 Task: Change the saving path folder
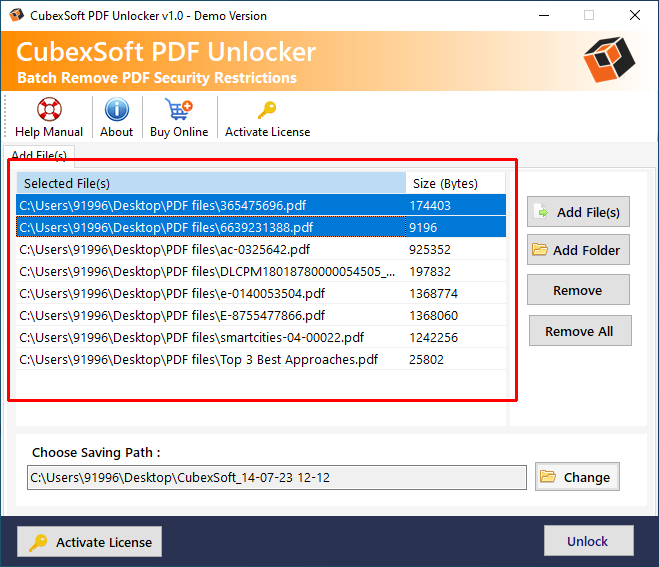point(577,477)
